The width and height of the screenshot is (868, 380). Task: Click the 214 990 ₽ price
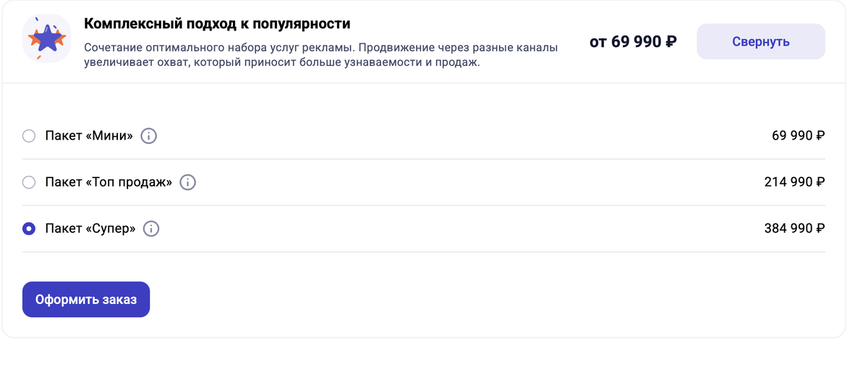click(794, 182)
